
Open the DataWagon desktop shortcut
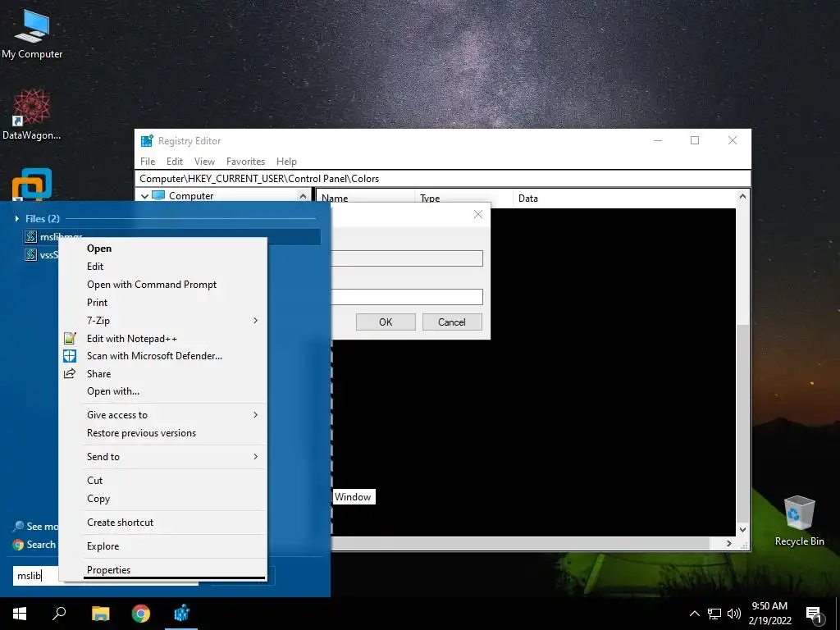[32, 115]
